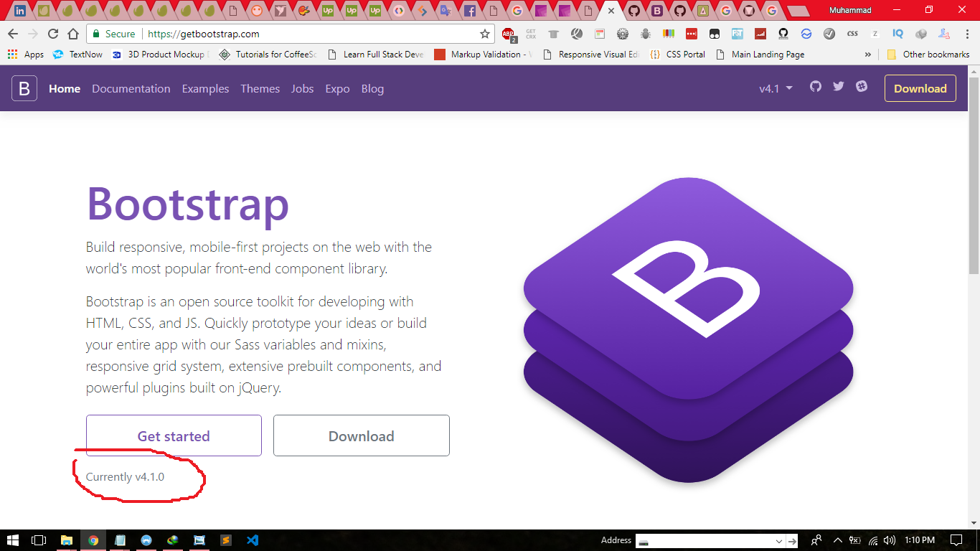Image resolution: width=980 pixels, height=551 pixels.
Task: Click the Get started button
Action: (x=173, y=435)
